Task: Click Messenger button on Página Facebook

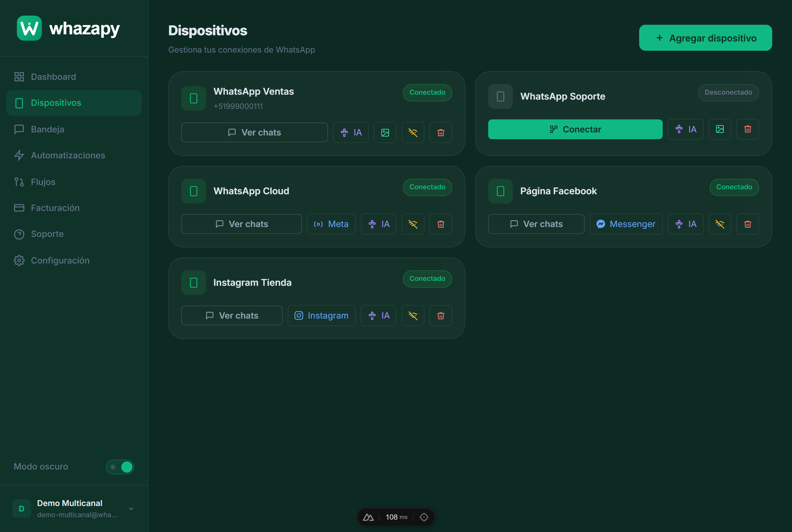Action: 626,224
